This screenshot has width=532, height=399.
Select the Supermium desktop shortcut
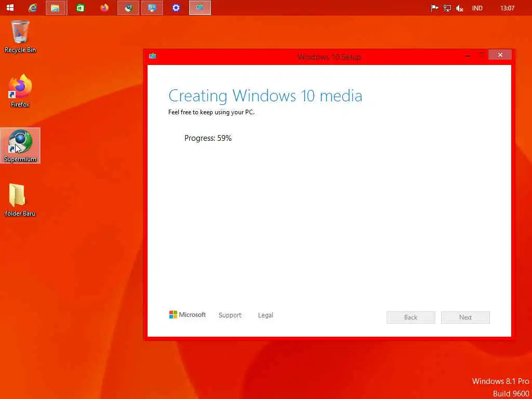(x=20, y=145)
